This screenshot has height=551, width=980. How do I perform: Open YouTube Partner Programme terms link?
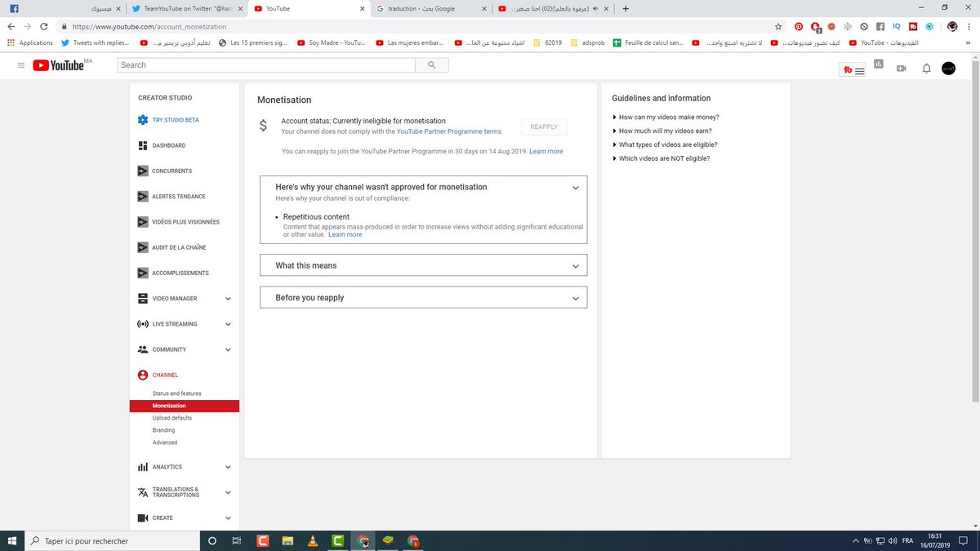[449, 131]
